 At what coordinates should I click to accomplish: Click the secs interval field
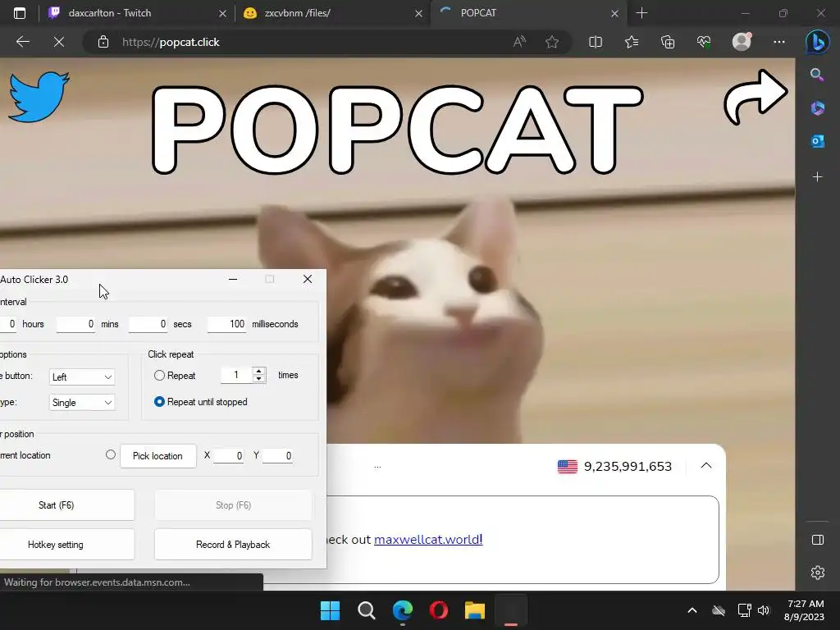[x=148, y=324]
